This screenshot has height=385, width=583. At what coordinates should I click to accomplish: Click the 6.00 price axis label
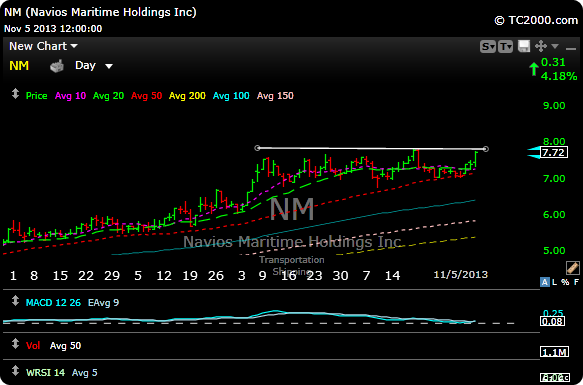pyautogui.click(x=554, y=215)
